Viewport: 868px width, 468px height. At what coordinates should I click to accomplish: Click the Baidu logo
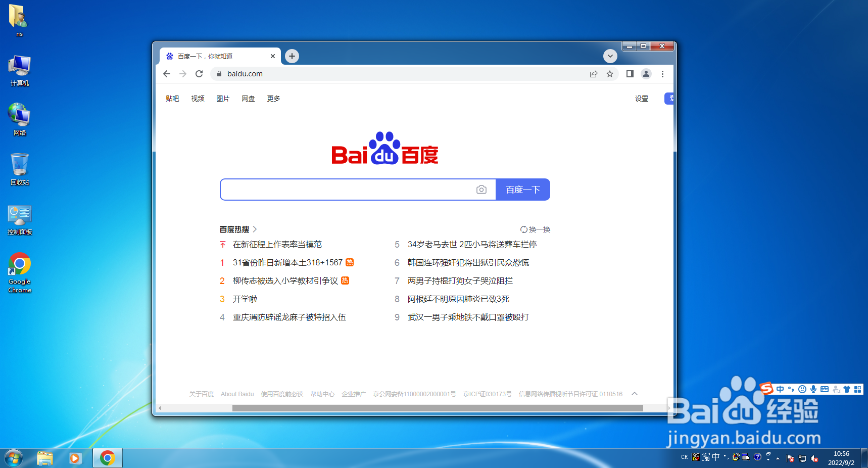click(x=385, y=148)
